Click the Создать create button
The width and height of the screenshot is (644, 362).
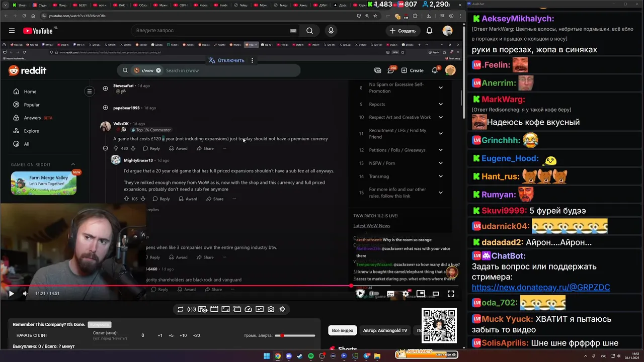tap(402, 31)
